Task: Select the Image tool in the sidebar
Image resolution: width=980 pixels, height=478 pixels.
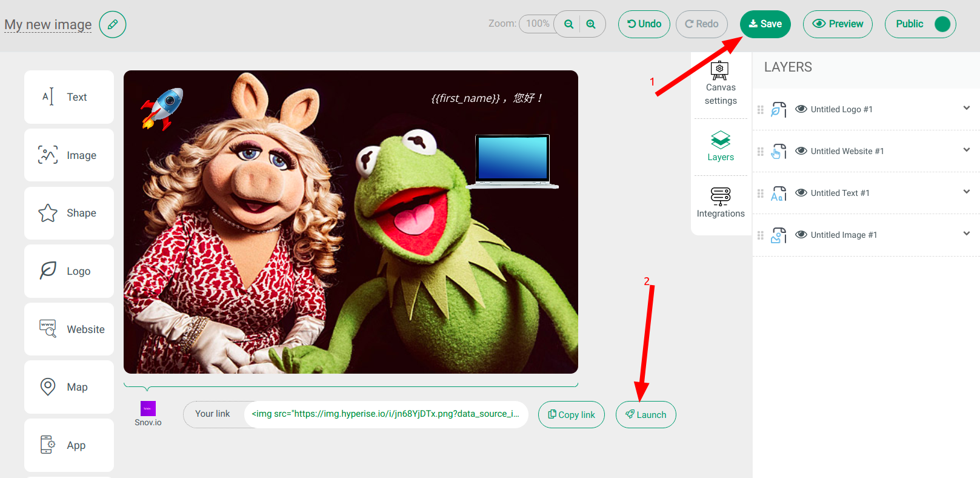Action: click(x=69, y=155)
